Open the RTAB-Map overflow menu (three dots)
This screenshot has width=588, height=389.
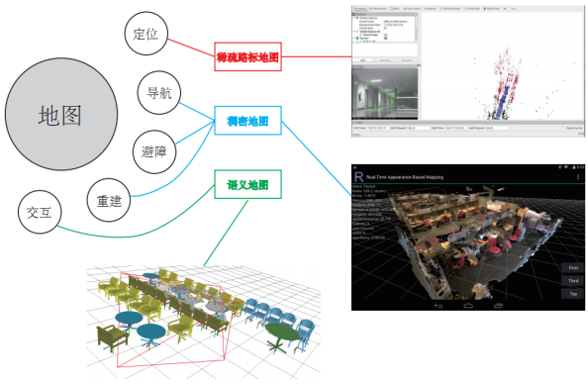pos(578,176)
